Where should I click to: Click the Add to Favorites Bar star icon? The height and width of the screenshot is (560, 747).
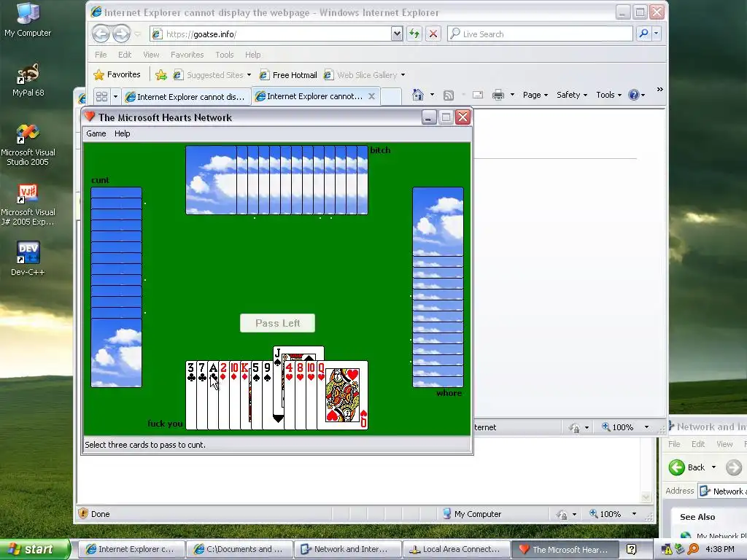click(161, 75)
